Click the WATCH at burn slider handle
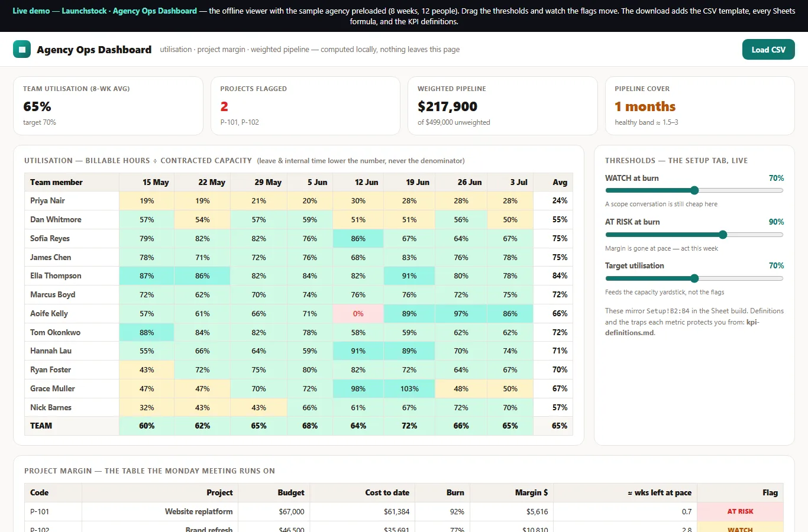Image resolution: width=808 pixels, height=532 pixels. click(694, 190)
